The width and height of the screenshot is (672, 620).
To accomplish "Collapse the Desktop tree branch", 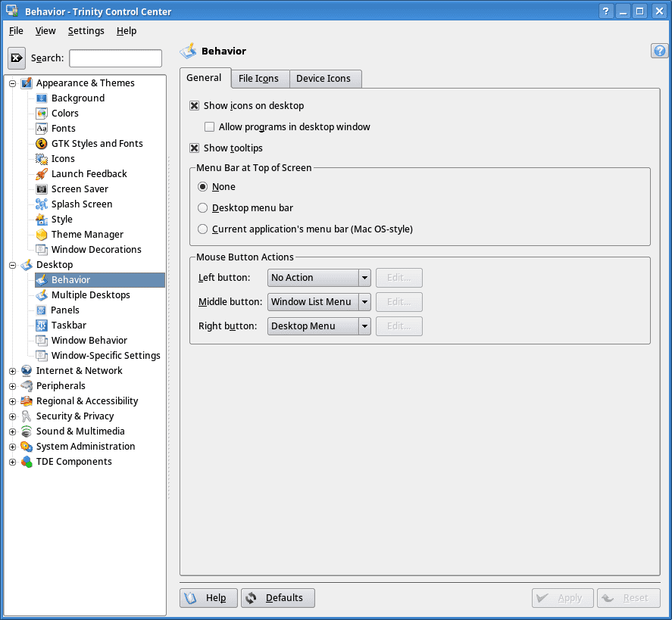I will coord(13,265).
